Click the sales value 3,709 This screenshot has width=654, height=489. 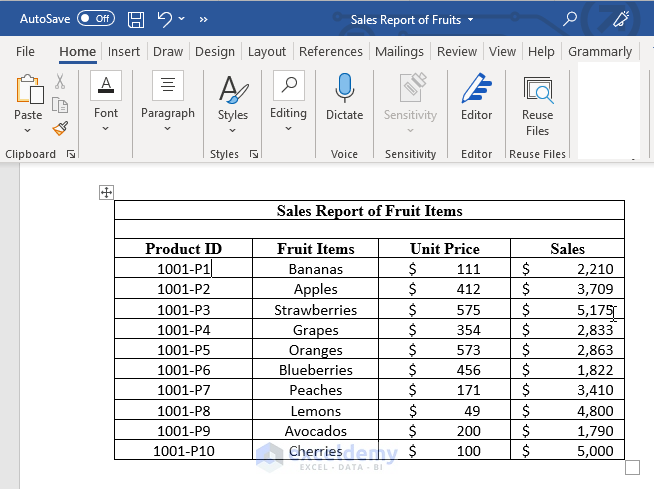point(595,289)
